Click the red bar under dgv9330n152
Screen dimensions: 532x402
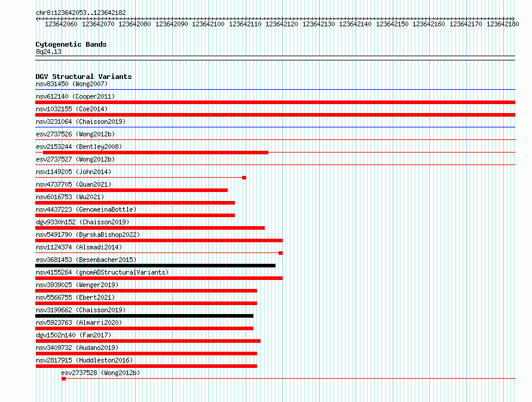(150, 228)
